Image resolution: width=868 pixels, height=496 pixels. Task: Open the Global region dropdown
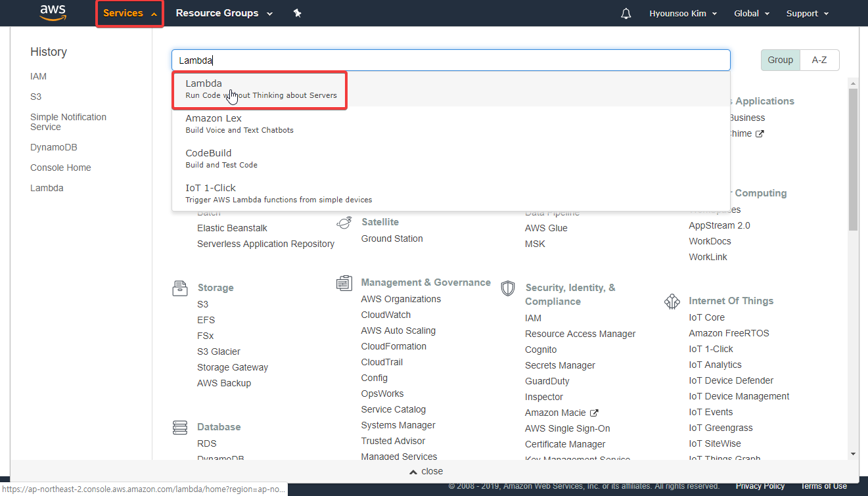click(x=751, y=13)
